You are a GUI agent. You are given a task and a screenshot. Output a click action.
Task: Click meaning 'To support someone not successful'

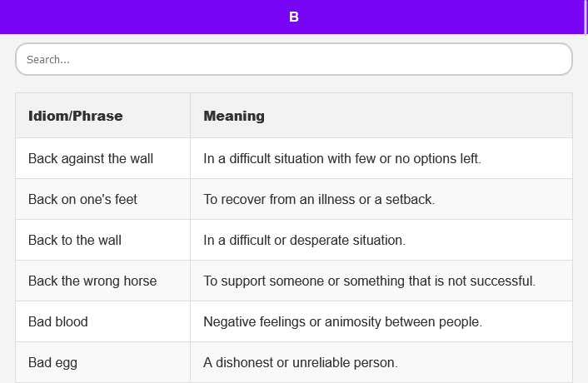369,281
